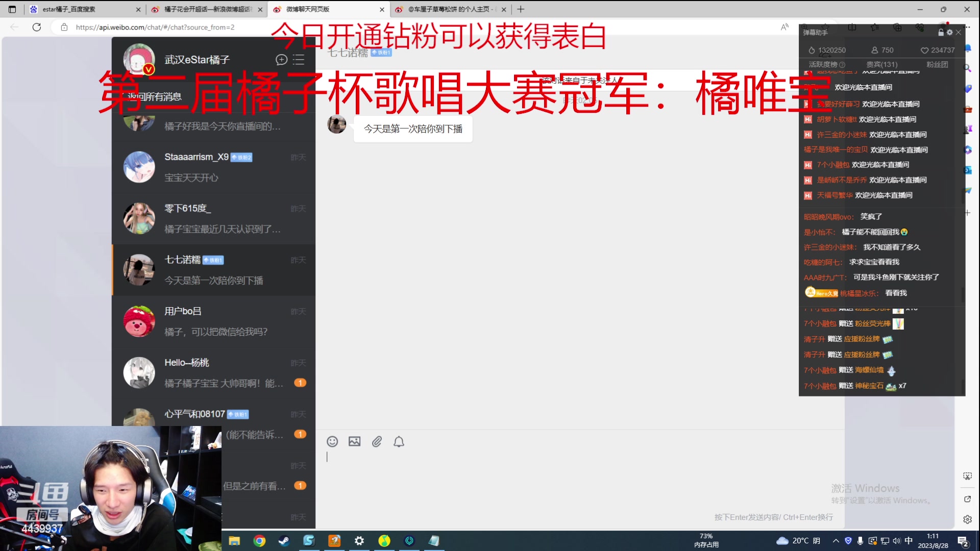Select the 粉丝团 tab
Image resolution: width=980 pixels, height=551 pixels.
(937, 65)
